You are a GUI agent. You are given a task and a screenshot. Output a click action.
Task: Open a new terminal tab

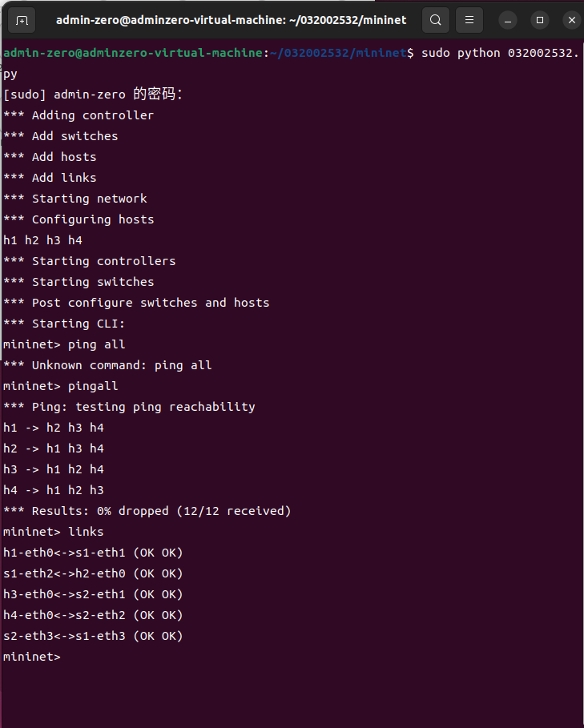point(22,20)
